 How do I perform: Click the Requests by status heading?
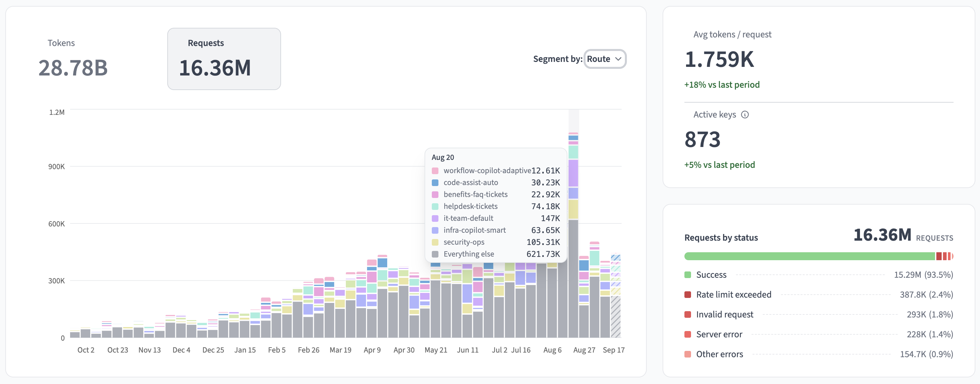coord(721,238)
